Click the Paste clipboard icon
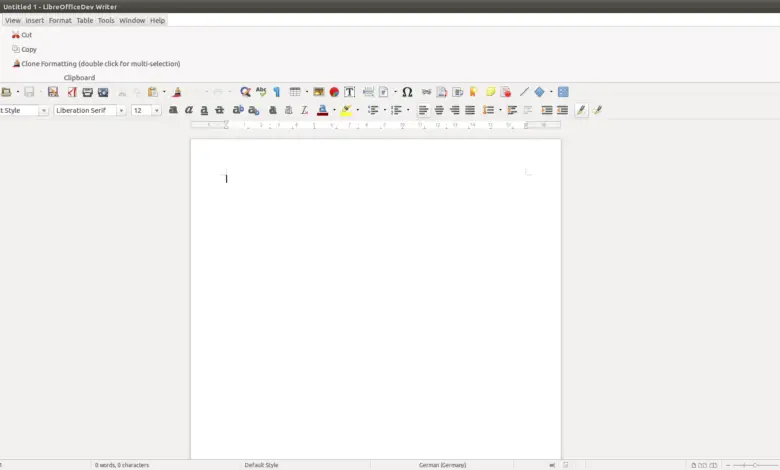The width and height of the screenshot is (780, 470). [x=153, y=92]
